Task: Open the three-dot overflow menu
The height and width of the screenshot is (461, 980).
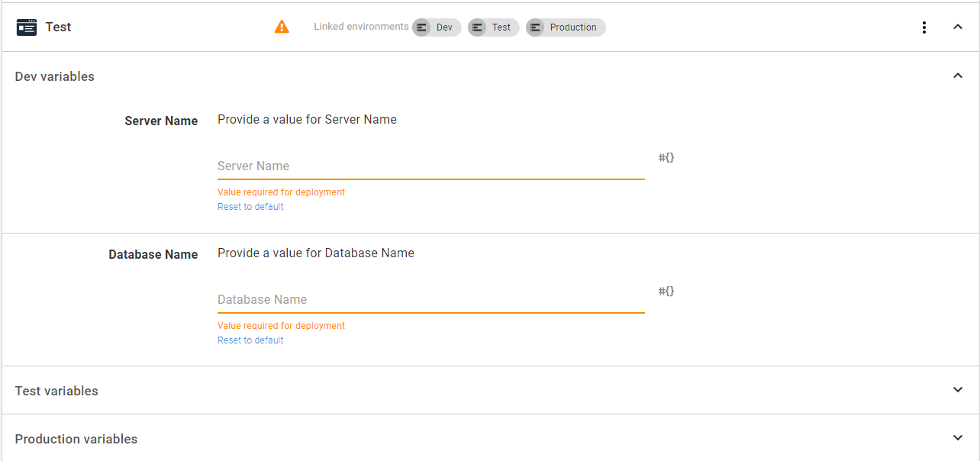Action: (x=924, y=27)
